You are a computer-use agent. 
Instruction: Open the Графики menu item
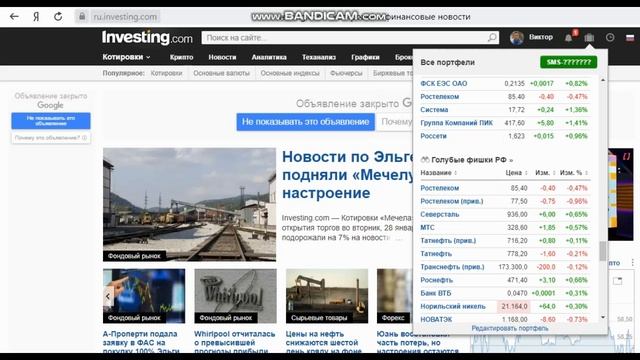[365, 57]
